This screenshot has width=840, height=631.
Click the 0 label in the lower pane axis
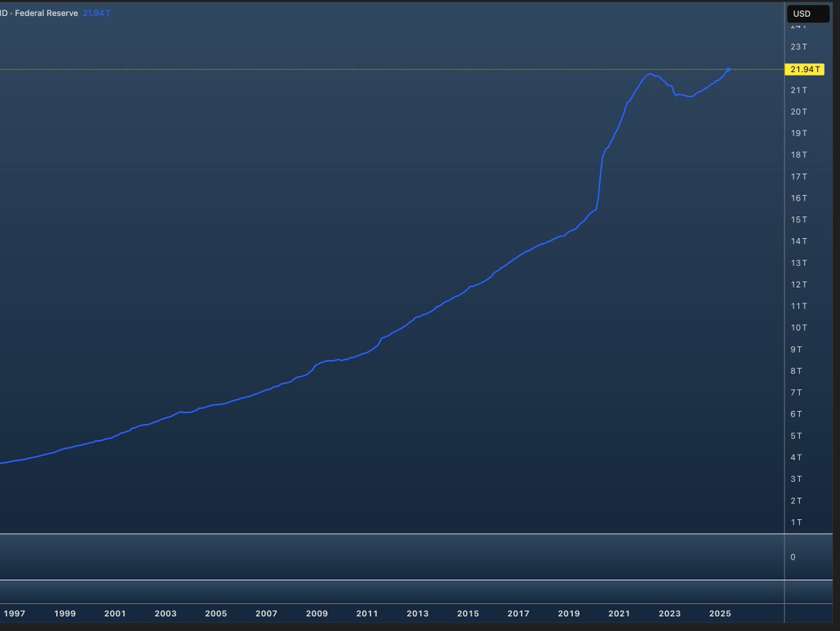pyautogui.click(x=793, y=557)
